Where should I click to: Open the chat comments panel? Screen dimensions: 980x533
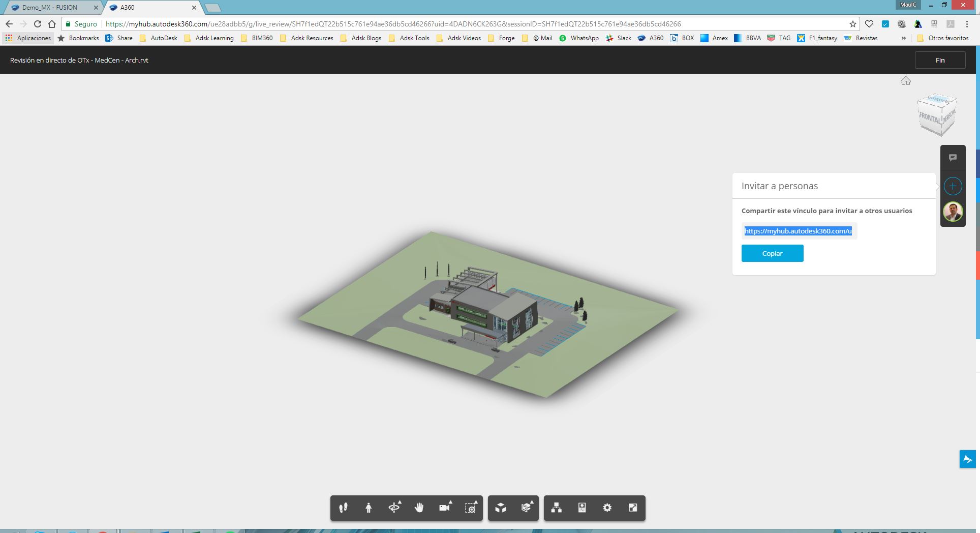point(953,158)
